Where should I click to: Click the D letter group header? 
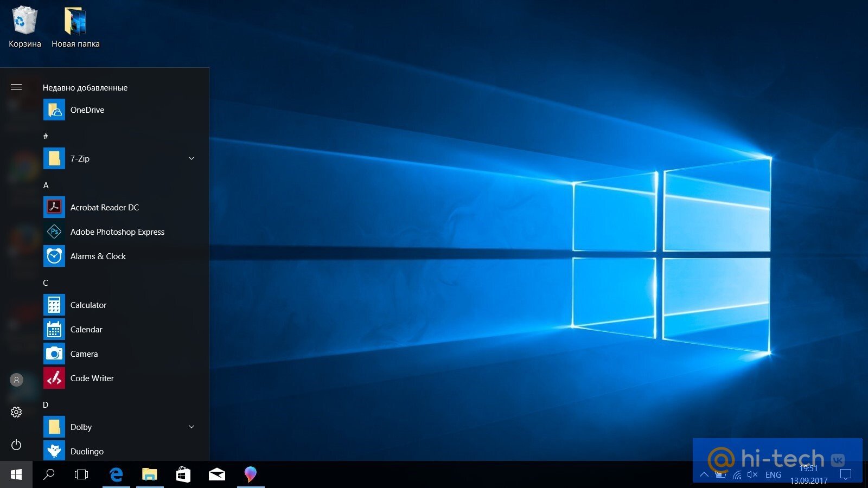(x=46, y=404)
